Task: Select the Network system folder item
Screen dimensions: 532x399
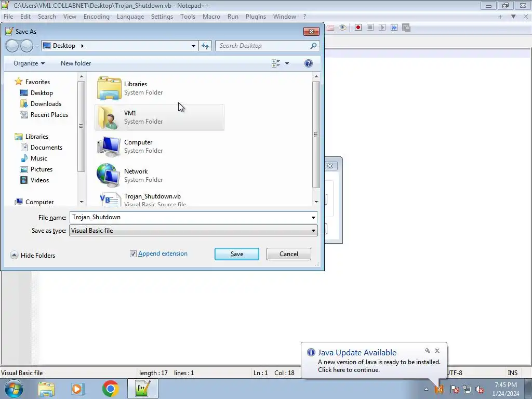Action: click(x=159, y=176)
